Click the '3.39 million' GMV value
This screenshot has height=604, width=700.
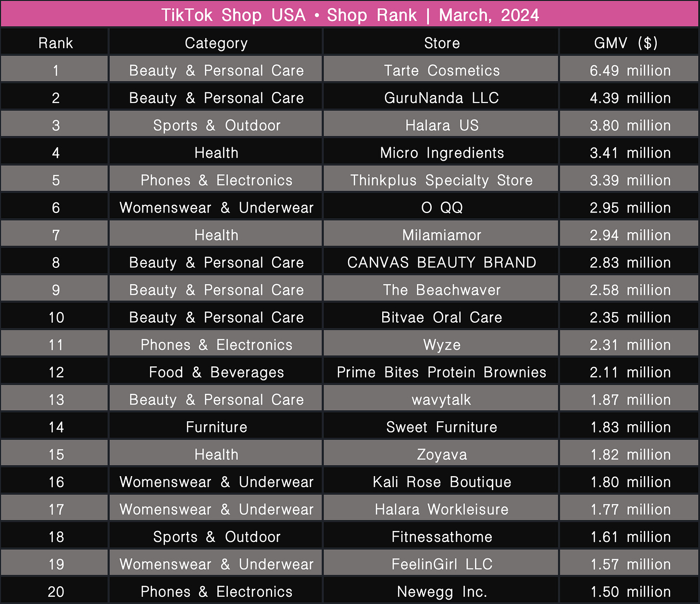click(630, 180)
